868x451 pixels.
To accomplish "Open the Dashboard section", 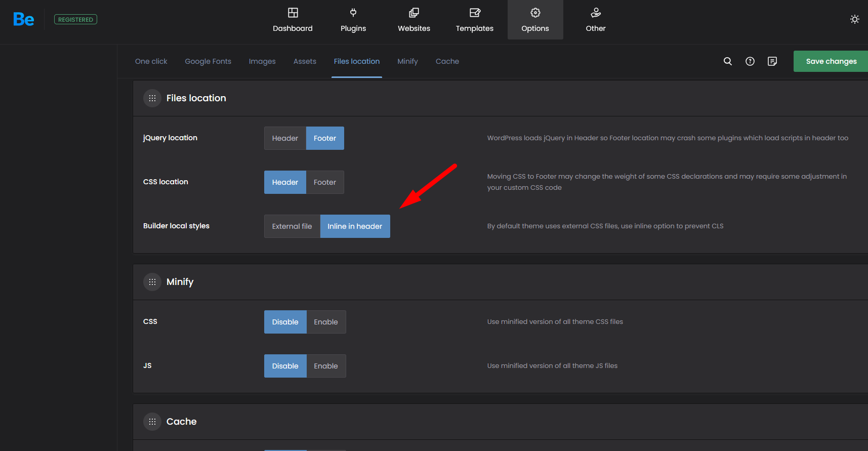I will 293,20.
